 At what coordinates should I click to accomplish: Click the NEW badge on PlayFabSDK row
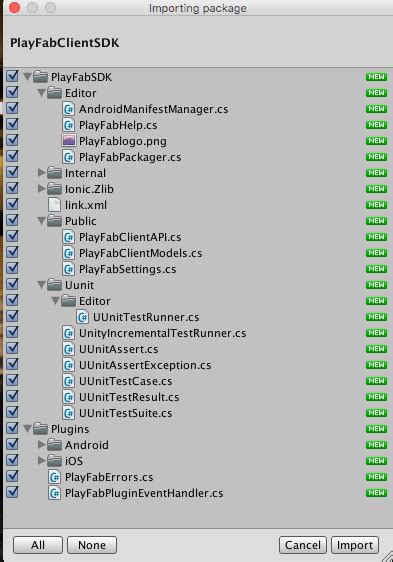coord(376,77)
